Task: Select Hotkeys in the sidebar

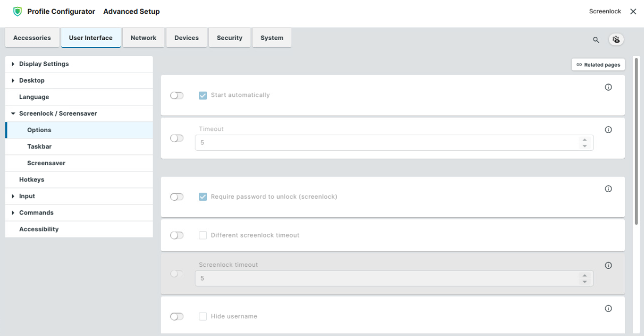Action: [x=31, y=179]
